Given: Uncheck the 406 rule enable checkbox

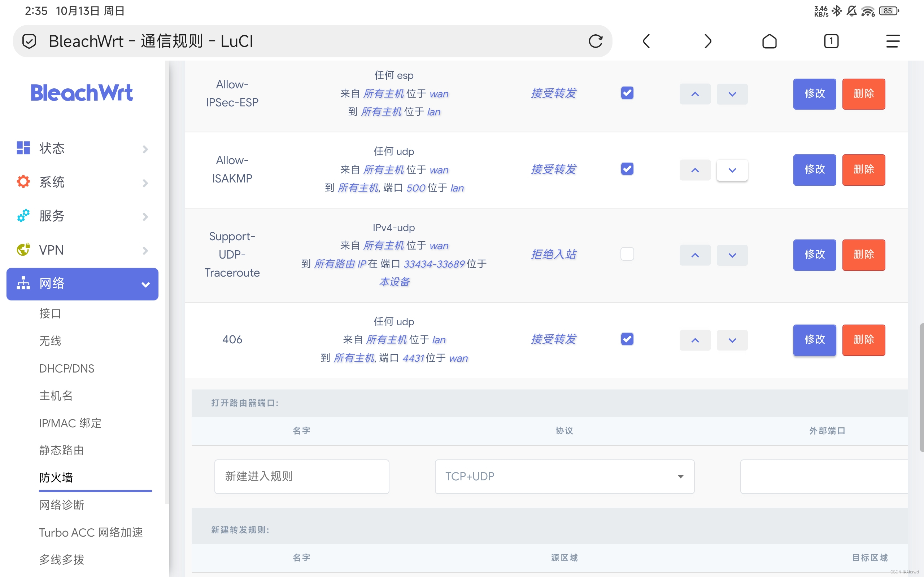Looking at the screenshot, I should point(627,339).
